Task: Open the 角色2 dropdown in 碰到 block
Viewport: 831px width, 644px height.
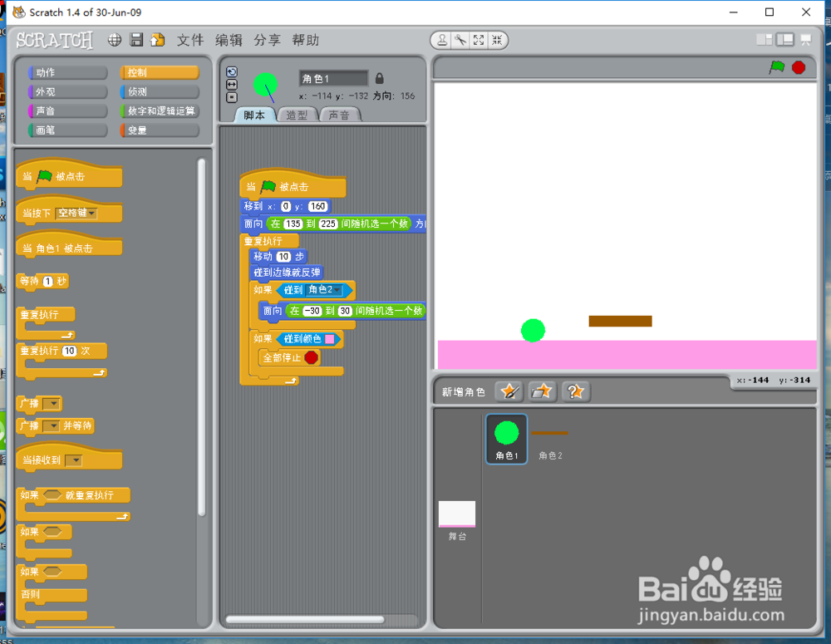Action: pyautogui.click(x=325, y=290)
